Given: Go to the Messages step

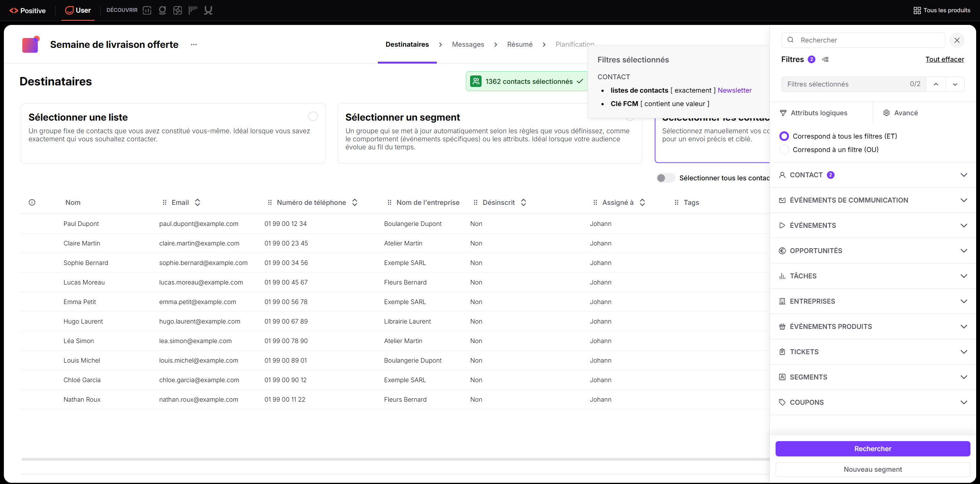Looking at the screenshot, I should tap(468, 44).
